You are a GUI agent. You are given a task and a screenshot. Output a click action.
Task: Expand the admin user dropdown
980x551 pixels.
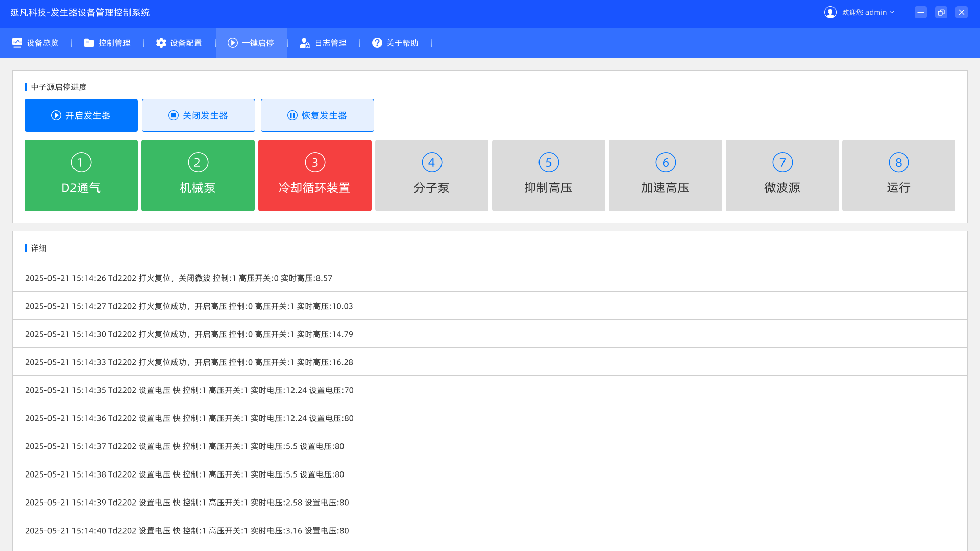click(x=892, y=12)
